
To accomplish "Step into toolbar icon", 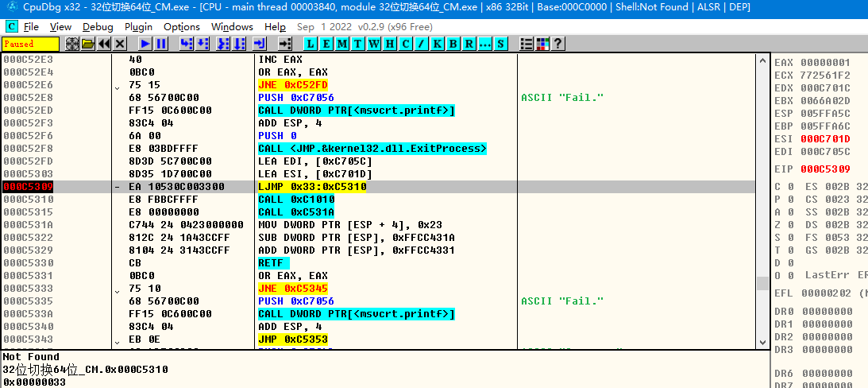I will click(187, 45).
